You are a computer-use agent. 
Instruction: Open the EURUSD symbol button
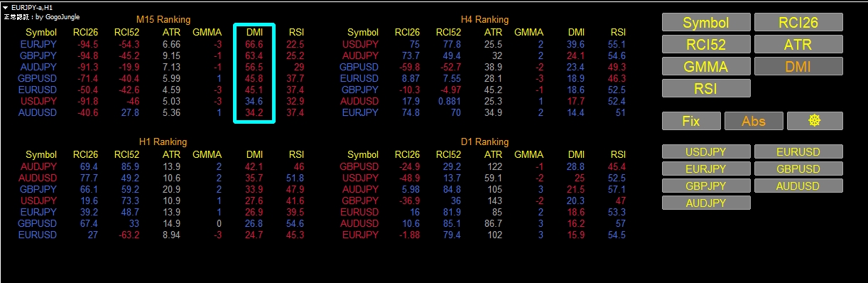pos(798,151)
